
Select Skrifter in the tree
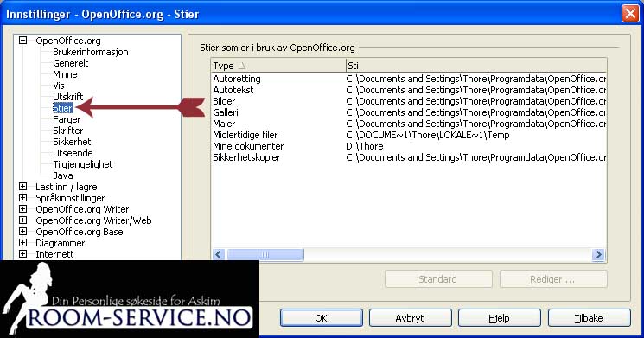pyautogui.click(x=67, y=131)
